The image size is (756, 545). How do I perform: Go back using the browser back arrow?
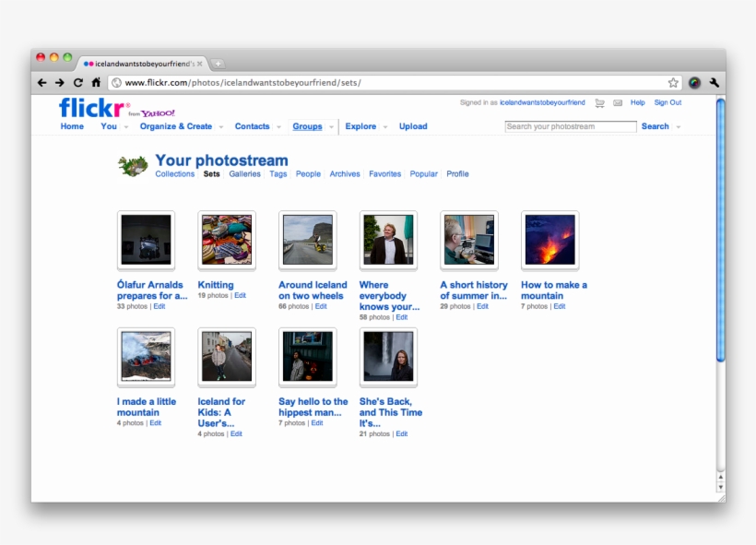click(41, 82)
